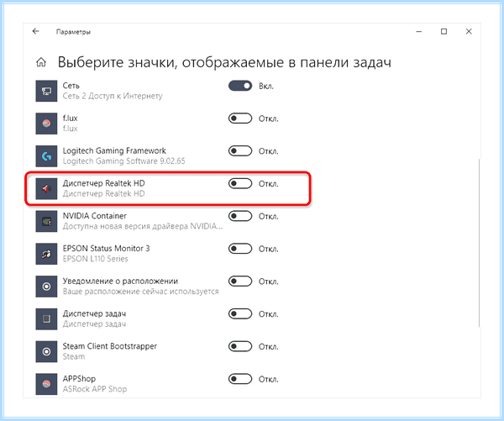Click the Откл. label in the APPShop row
Image resolution: width=504 pixels, height=421 pixels.
coord(269,380)
